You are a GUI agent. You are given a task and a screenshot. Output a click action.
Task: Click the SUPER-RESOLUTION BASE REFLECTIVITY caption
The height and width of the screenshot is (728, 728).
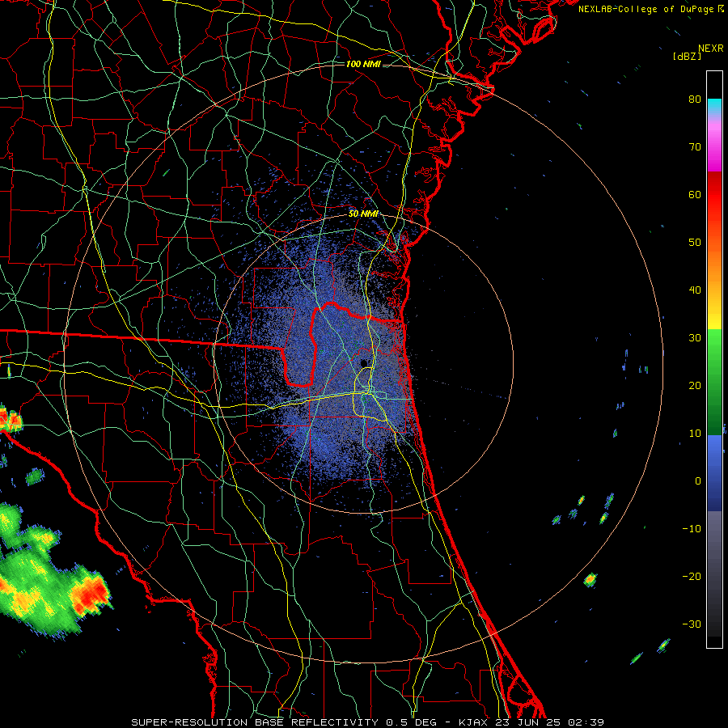[254, 722]
